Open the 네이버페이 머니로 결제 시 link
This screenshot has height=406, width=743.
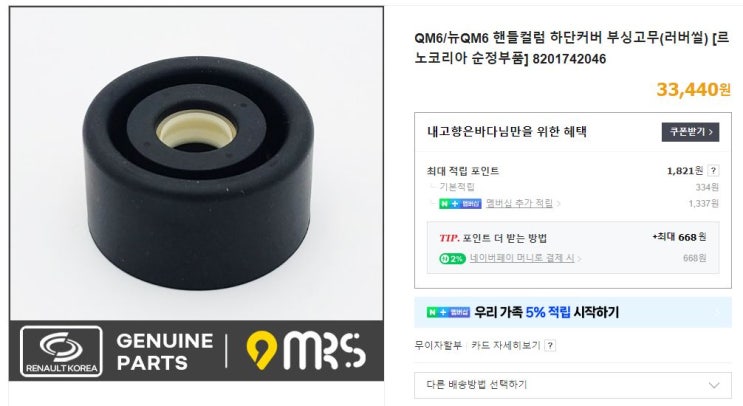tap(522, 258)
